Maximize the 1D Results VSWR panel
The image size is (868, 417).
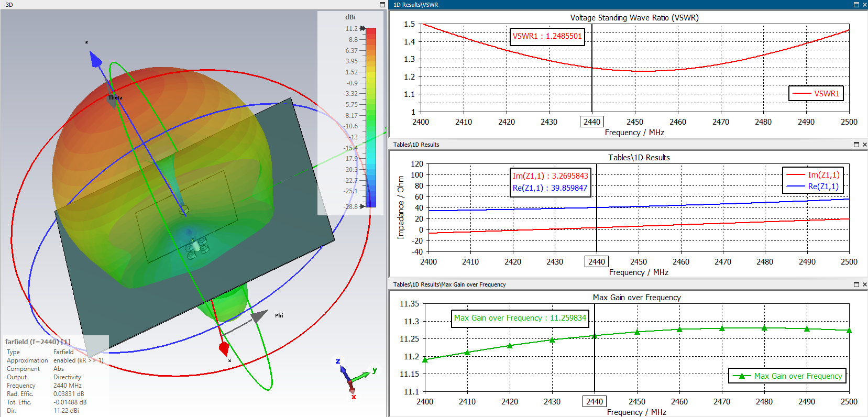pyautogui.click(x=856, y=5)
